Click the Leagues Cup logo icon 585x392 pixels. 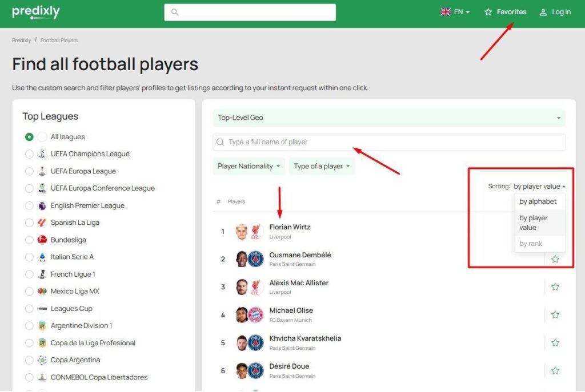coord(42,309)
